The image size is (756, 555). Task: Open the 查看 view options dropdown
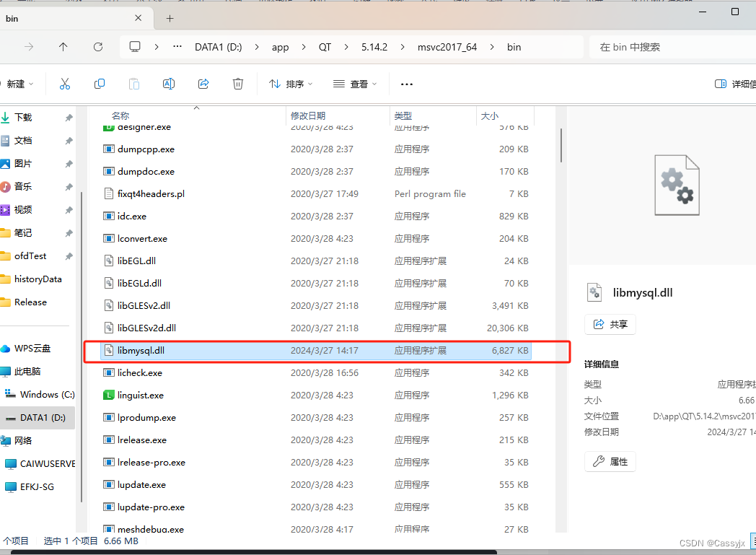click(x=354, y=84)
